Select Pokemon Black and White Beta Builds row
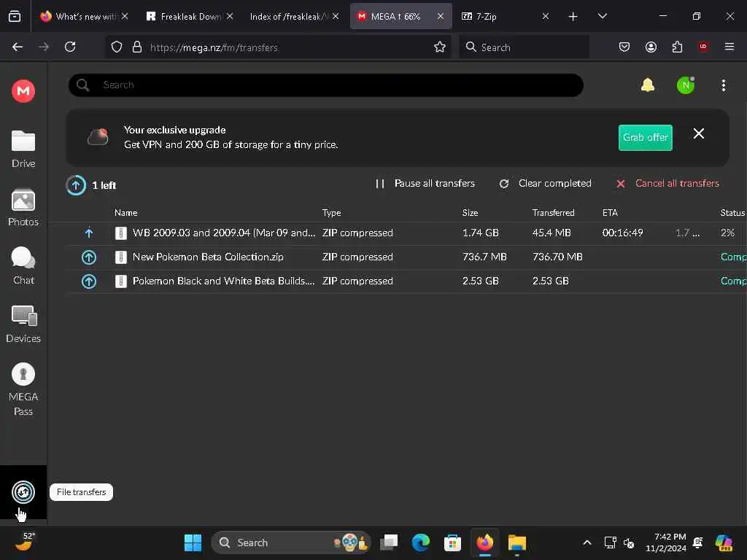747x560 pixels. coord(406,281)
